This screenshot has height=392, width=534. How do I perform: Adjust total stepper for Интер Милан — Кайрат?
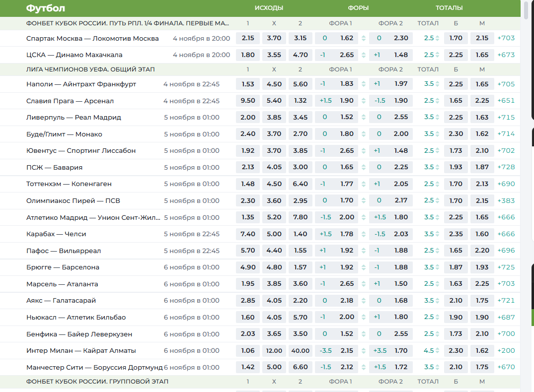pos(437,351)
